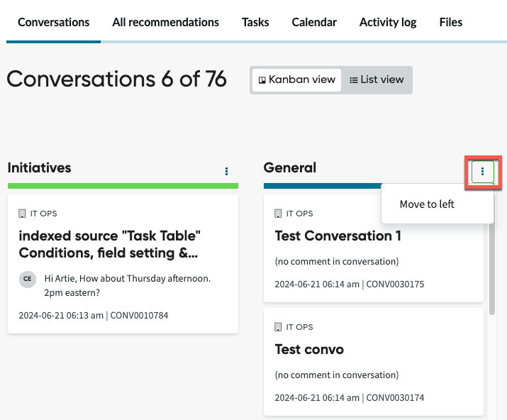View the Activity log tab
The height and width of the screenshot is (420, 507).
tap(388, 22)
